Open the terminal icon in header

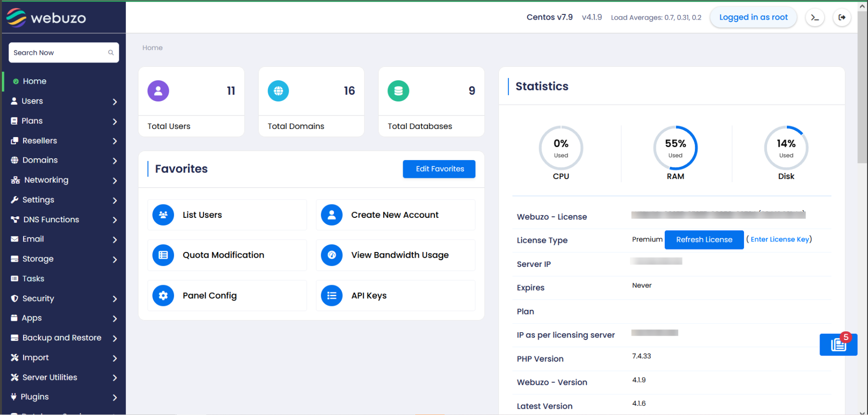pyautogui.click(x=815, y=17)
